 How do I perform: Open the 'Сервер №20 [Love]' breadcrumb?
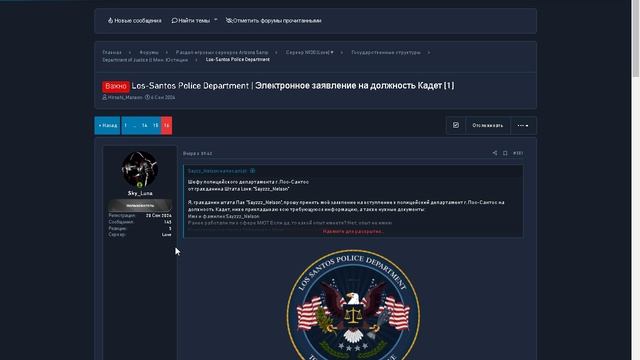point(309,52)
